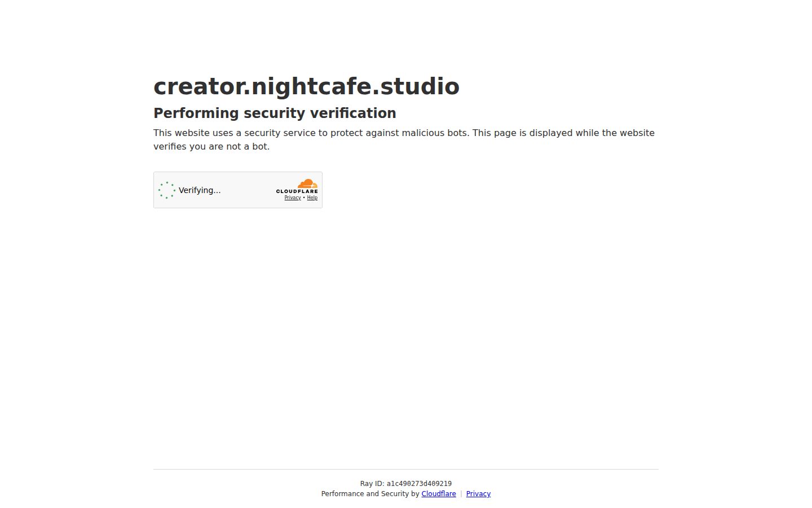Screen dimensions: 812x508
Task: Open the Help link inside the verification widget
Action: [x=312, y=198]
